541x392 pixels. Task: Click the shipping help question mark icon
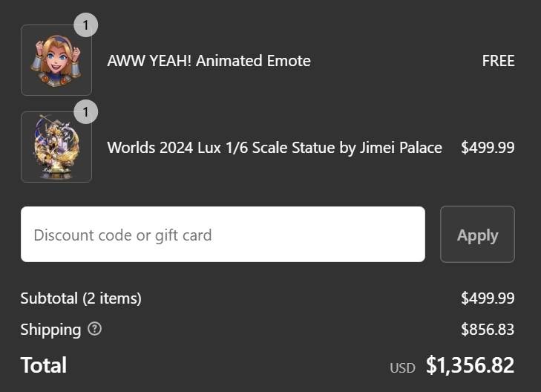[x=94, y=329]
